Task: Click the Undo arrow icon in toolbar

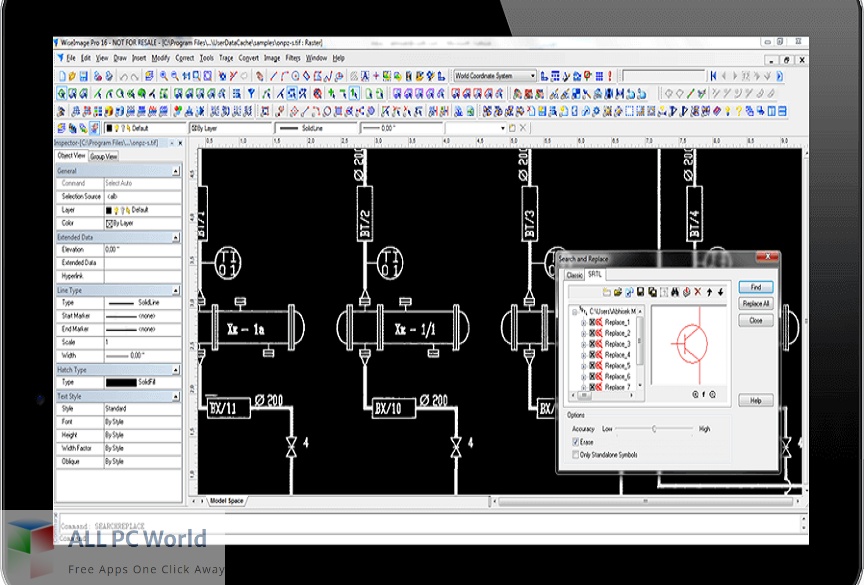Action: tap(124, 76)
